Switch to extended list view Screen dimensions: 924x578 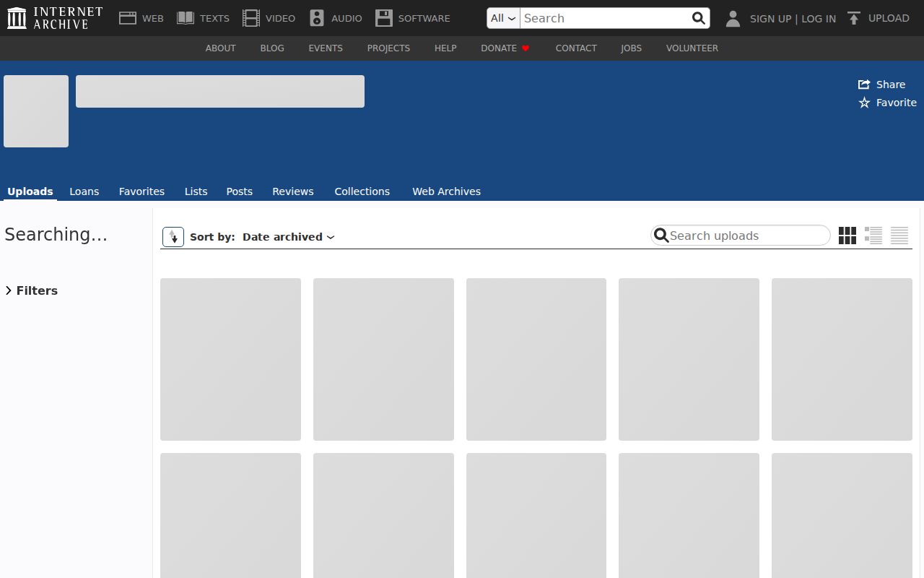point(873,236)
